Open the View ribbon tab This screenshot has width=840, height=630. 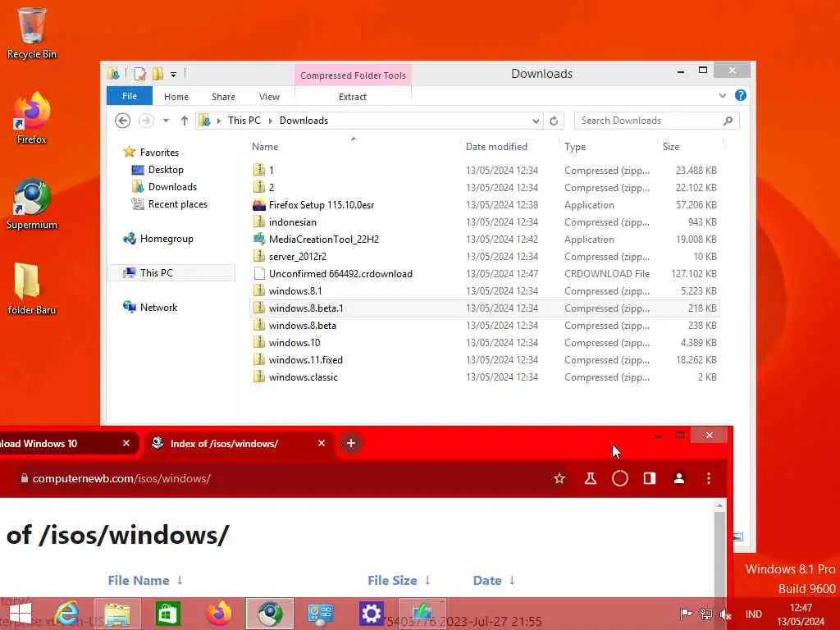click(x=269, y=97)
